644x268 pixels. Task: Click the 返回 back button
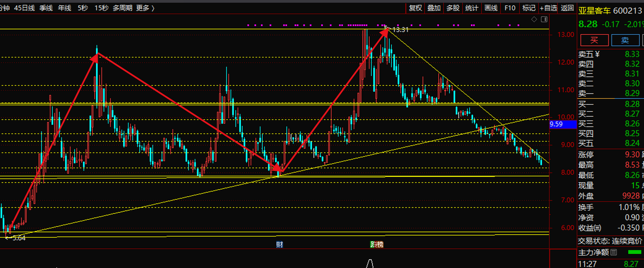tap(567, 8)
